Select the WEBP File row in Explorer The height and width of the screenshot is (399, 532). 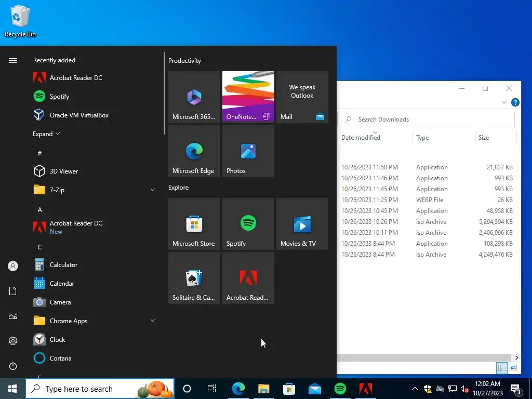click(x=428, y=200)
